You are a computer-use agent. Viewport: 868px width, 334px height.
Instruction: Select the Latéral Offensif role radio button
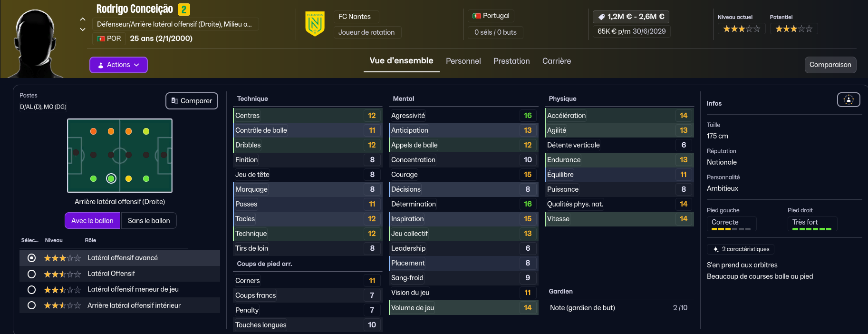click(x=31, y=274)
